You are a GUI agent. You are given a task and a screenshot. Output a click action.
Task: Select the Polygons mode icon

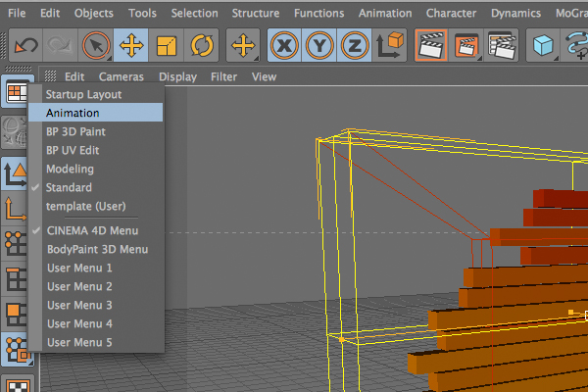point(15,315)
